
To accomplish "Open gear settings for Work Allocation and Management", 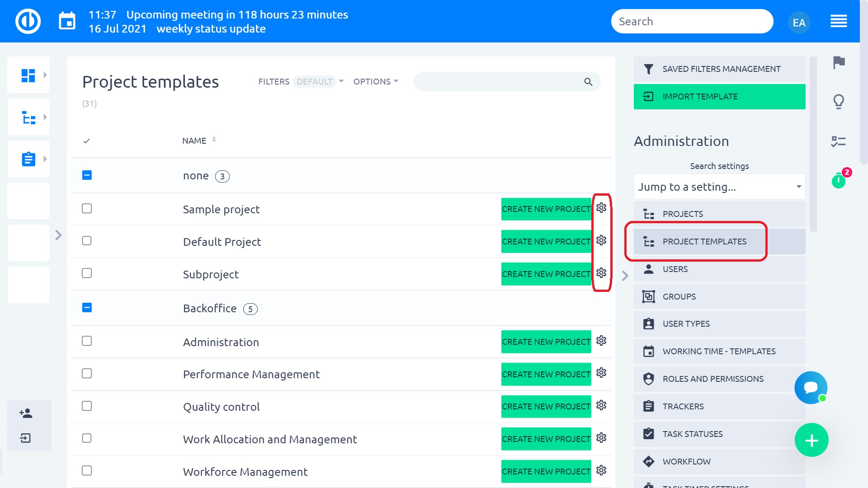I will click(x=601, y=438).
